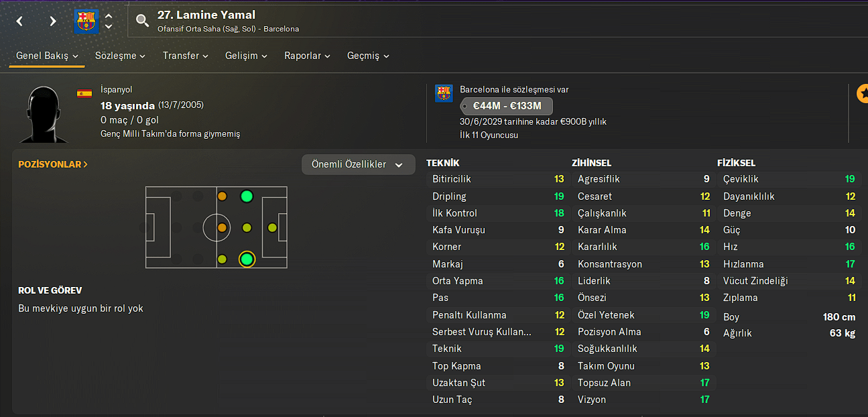Screen dimensions: 868x417
Task: Click the Dripling attribute row
Action: [497, 196]
